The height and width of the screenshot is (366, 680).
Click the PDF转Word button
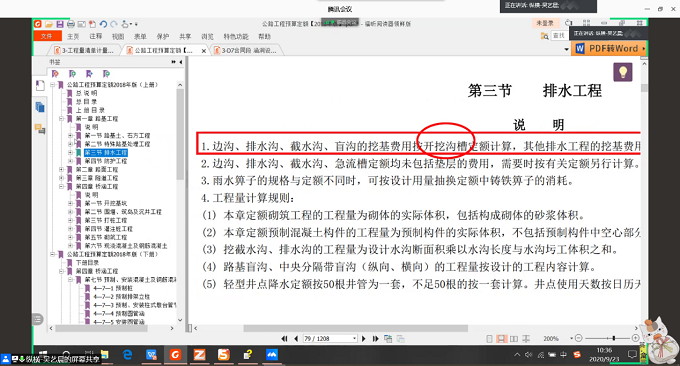coord(609,49)
